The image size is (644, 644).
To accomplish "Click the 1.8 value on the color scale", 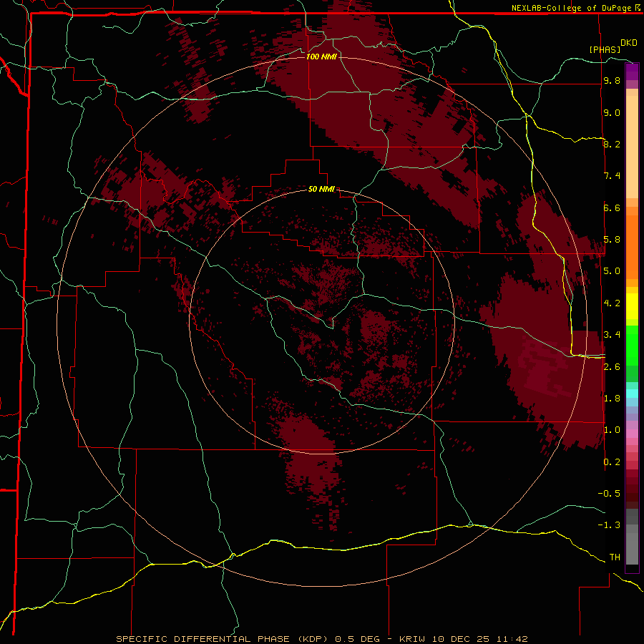I will click(612, 399).
